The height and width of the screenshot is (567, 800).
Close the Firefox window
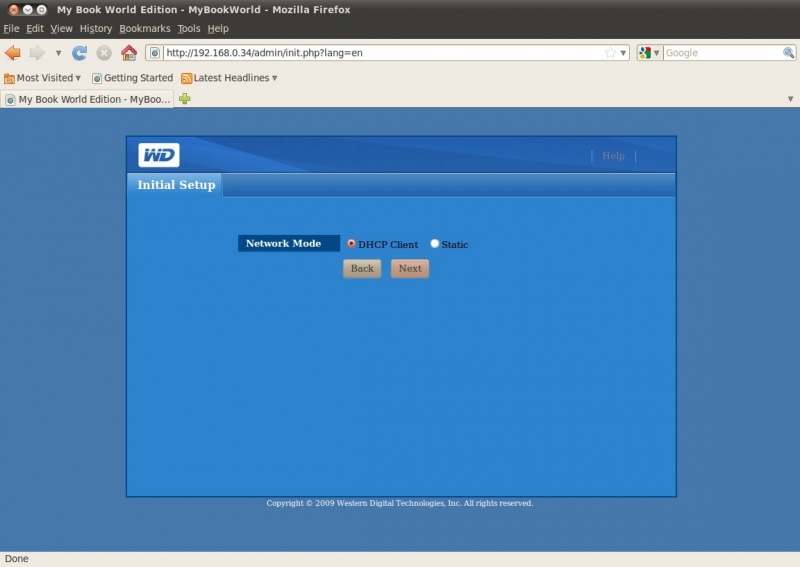coord(14,10)
